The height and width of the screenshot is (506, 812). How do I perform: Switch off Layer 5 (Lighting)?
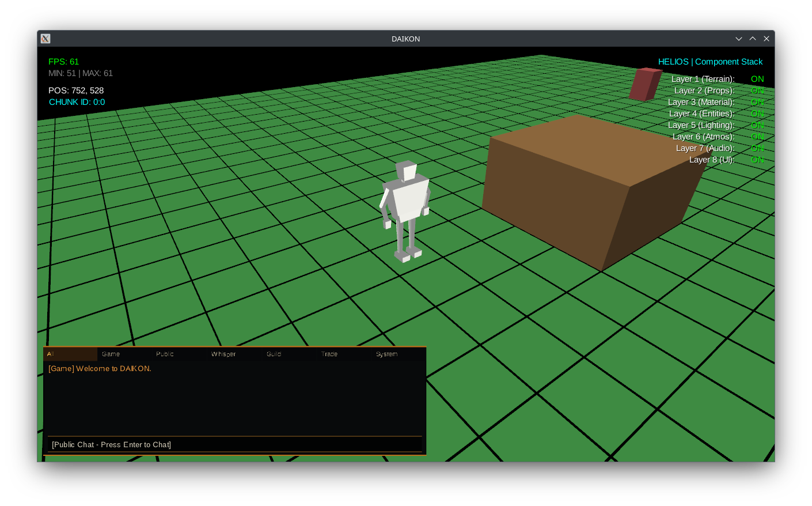click(x=757, y=125)
